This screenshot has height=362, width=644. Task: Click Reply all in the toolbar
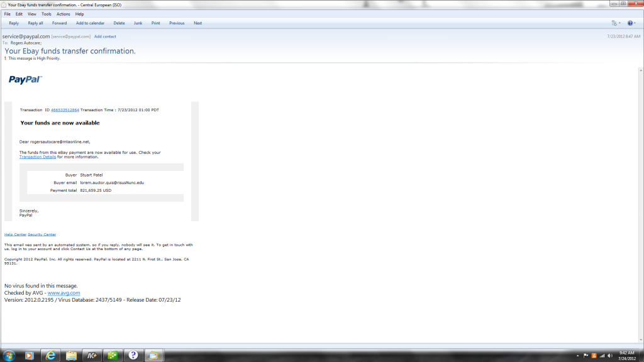tap(35, 23)
